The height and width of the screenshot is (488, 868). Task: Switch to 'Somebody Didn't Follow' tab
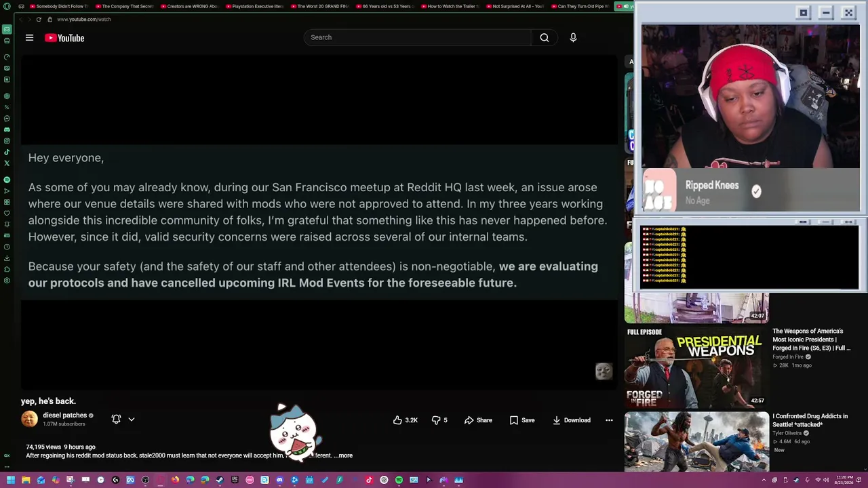pos(59,6)
